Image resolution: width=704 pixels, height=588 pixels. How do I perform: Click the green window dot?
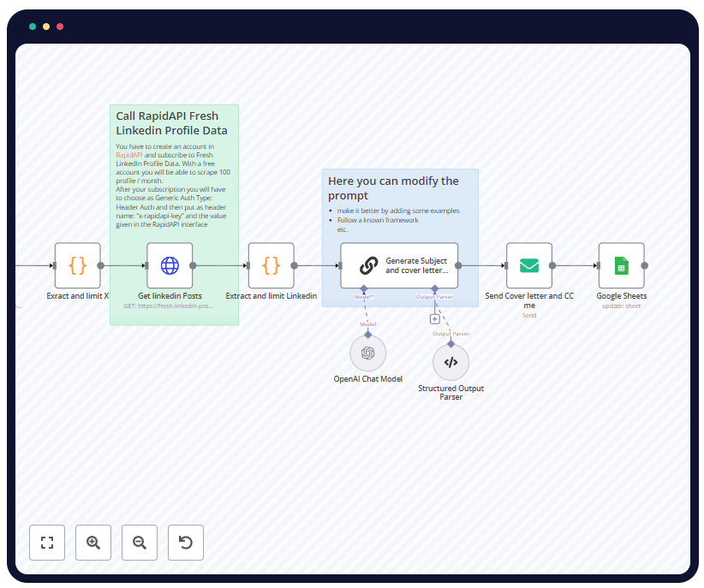[x=33, y=27]
